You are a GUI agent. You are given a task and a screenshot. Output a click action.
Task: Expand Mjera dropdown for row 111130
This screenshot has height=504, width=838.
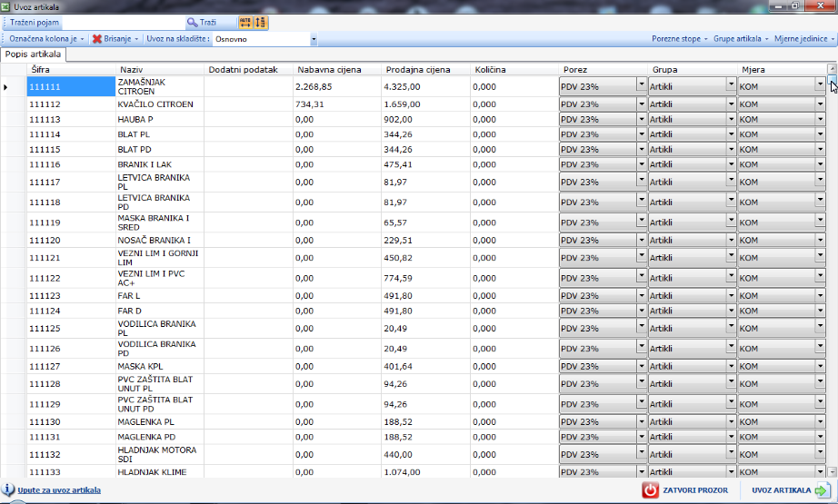[x=820, y=421]
